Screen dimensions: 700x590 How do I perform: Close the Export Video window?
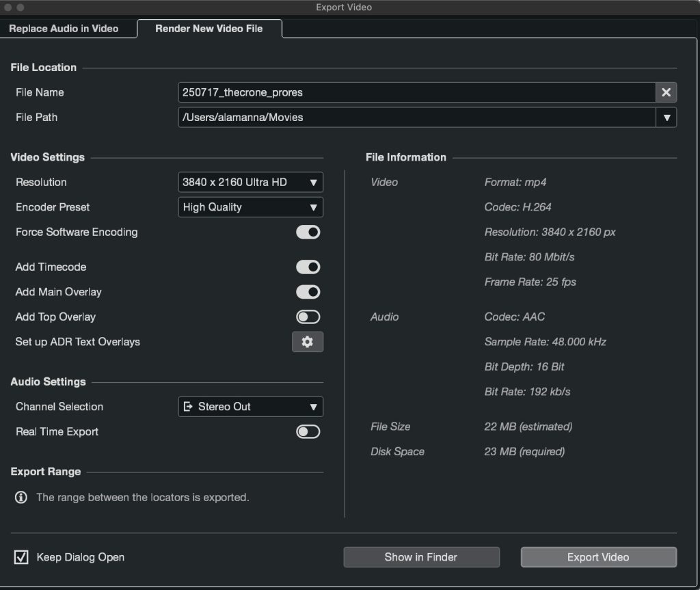pyautogui.click(x=8, y=8)
